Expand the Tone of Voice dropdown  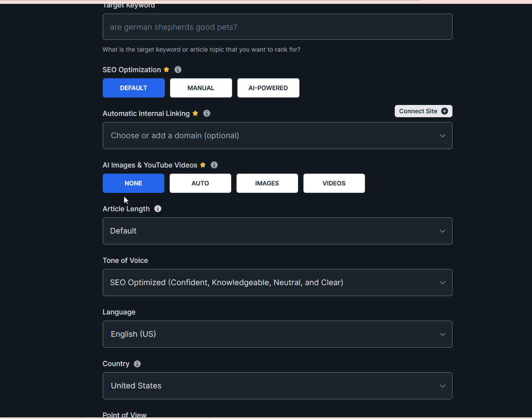tap(277, 283)
